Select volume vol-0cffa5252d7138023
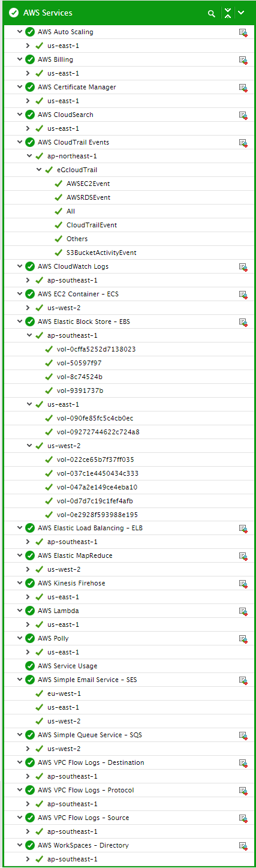This screenshot has width=256, height=868. point(96,349)
